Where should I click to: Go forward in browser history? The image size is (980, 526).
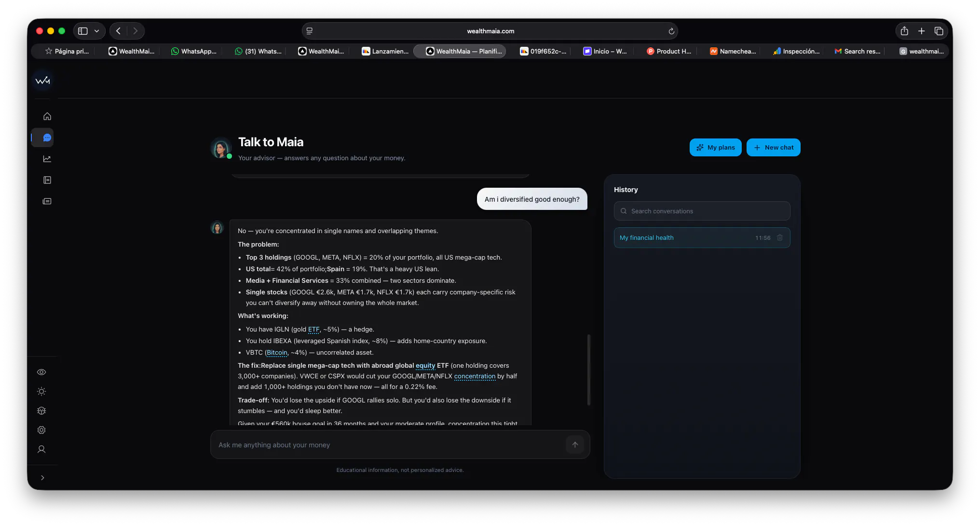point(136,31)
